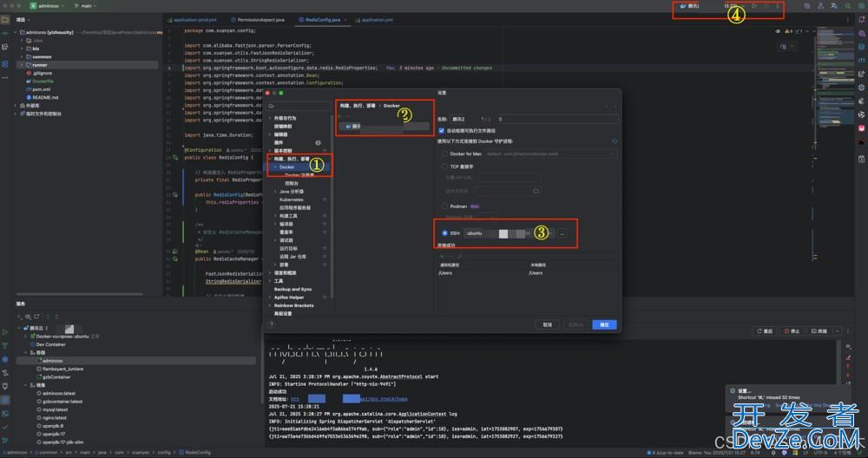
Task: Select the TCP socket radio option
Action: tap(444, 166)
